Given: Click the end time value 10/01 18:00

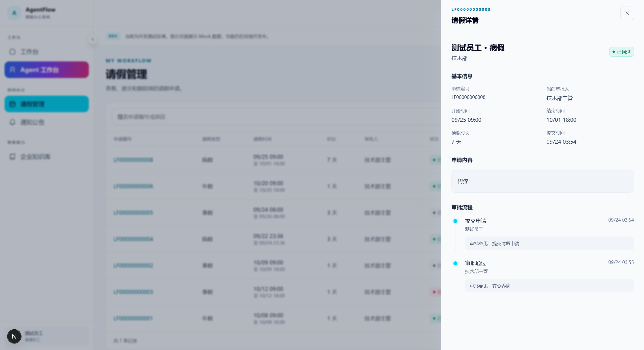Looking at the screenshot, I should click(x=561, y=120).
